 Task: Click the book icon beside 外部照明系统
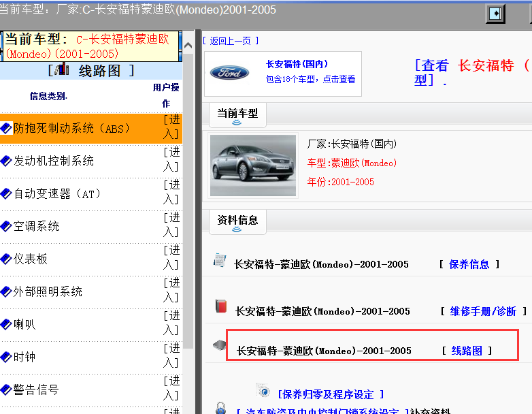coord(6,291)
